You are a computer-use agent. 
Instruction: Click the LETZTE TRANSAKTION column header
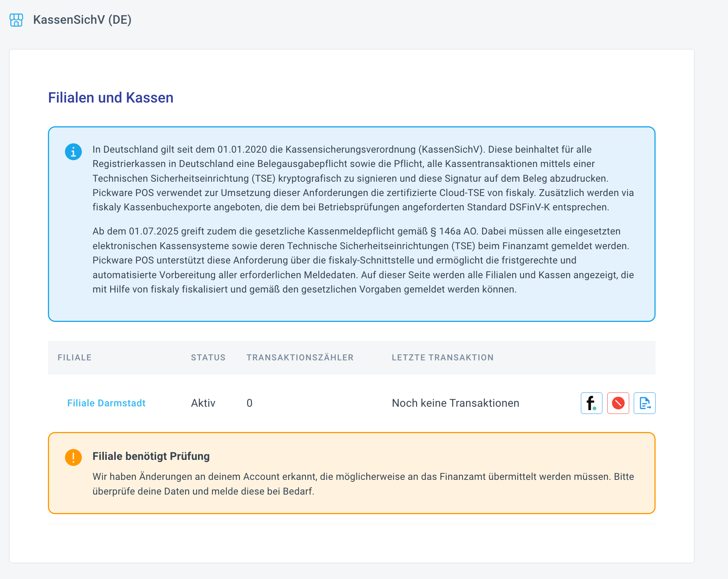click(x=442, y=357)
